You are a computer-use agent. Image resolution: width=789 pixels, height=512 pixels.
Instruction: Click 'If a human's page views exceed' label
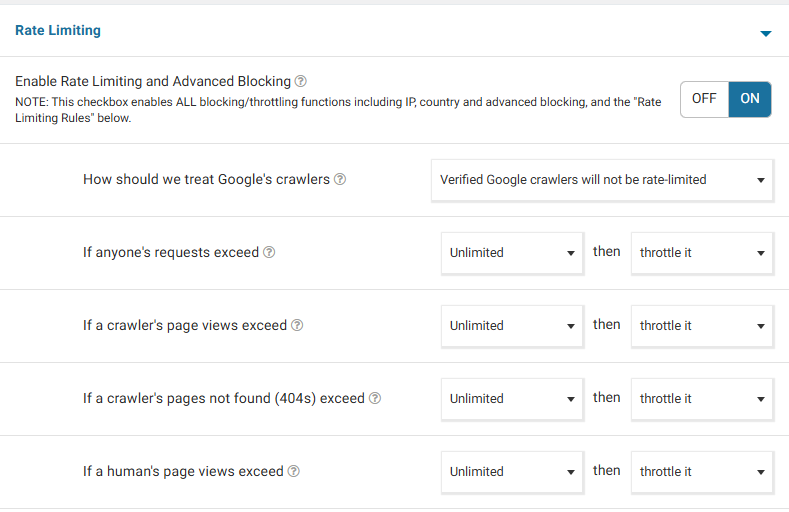click(183, 471)
